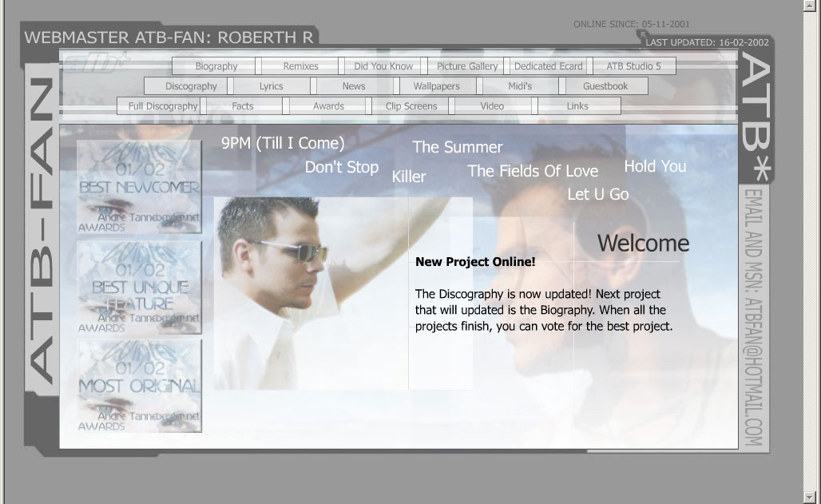Image resolution: width=821 pixels, height=504 pixels.
Task: Go to the Picture Gallery section
Action: [x=467, y=66]
